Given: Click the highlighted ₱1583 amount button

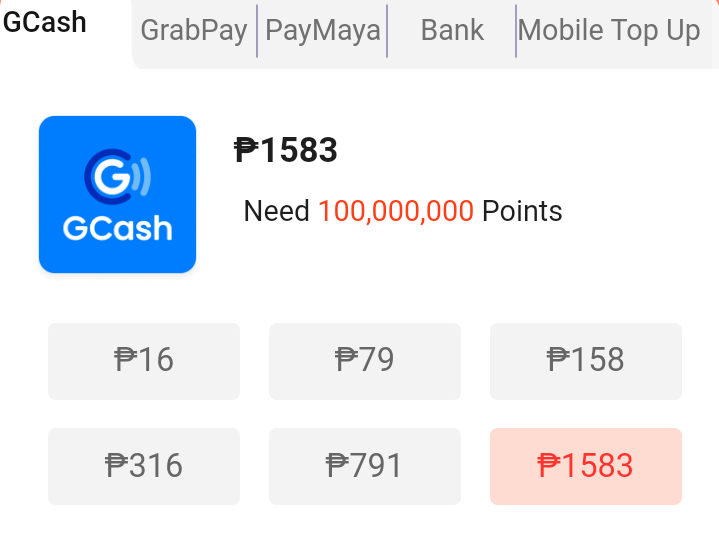Looking at the screenshot, I should pyautogui.click(x=586, y=466).
